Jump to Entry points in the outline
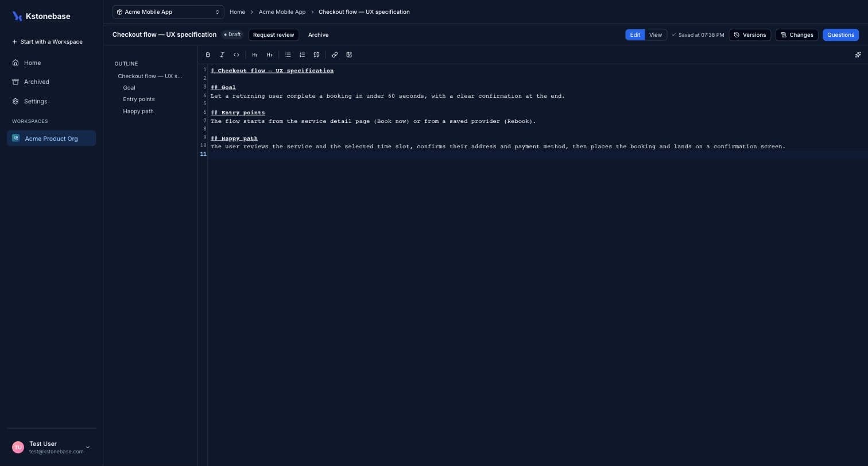This screenshot has height=466, width=868. click(x=138, y=99)
